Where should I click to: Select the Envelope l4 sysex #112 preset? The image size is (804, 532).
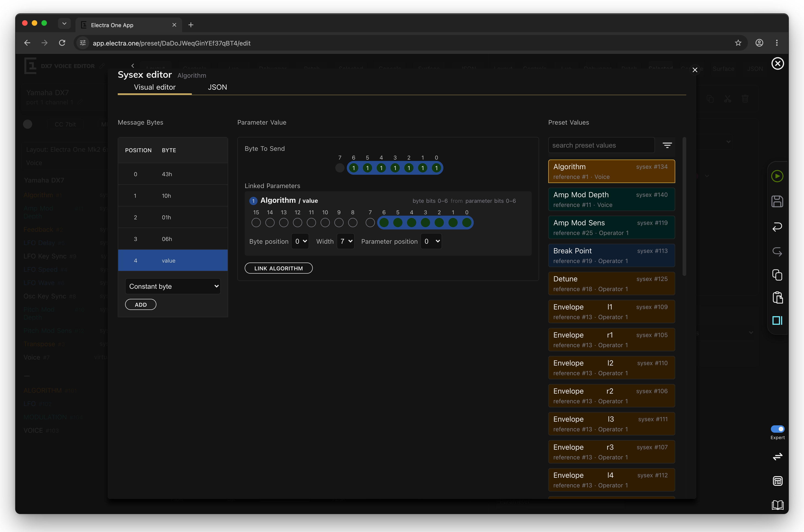[x=612, y=480]
